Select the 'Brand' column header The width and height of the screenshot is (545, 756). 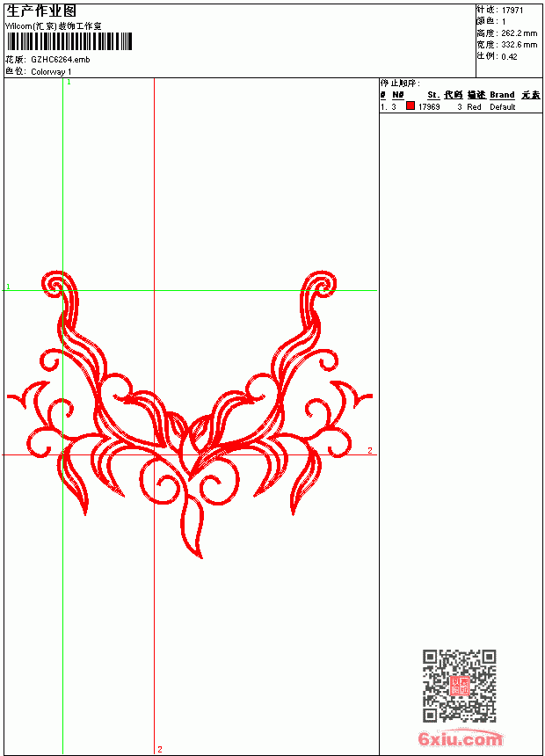point(502,95)
